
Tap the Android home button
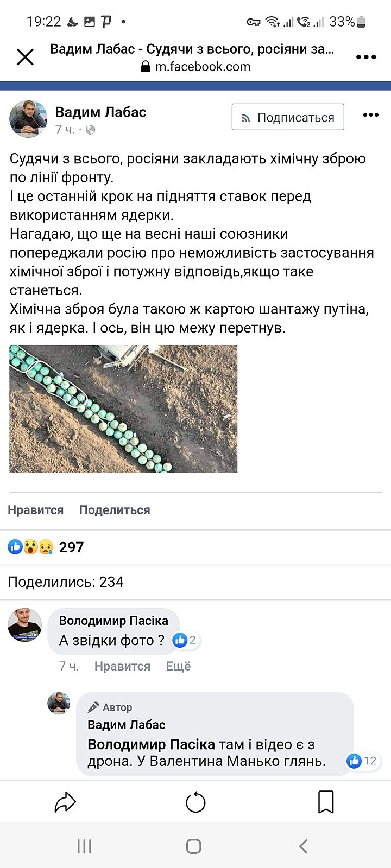[x=194, y=846]
